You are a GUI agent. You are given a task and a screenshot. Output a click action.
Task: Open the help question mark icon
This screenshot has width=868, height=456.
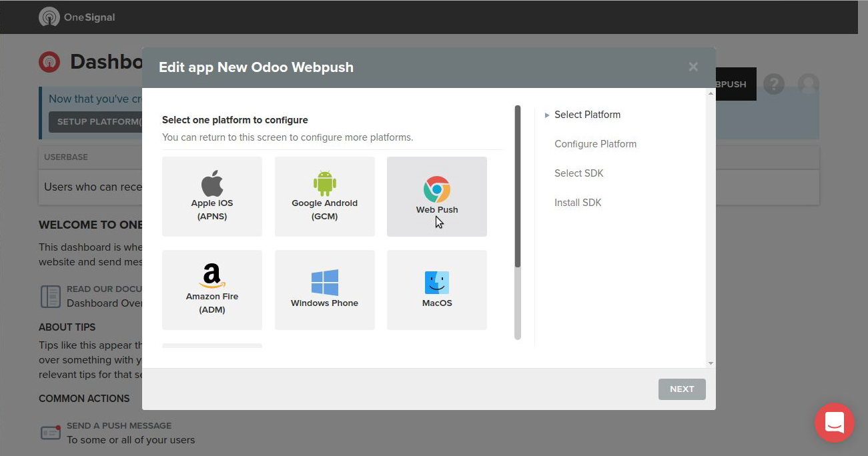[774, 84]
